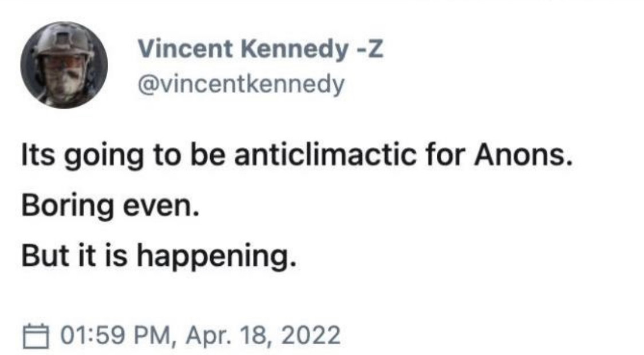
Task: Click the "-Z" suffix in the name
Action: coord(369,51)
